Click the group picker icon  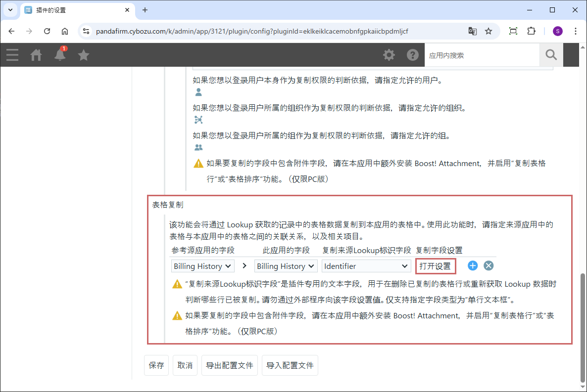[x=198, y=147]
